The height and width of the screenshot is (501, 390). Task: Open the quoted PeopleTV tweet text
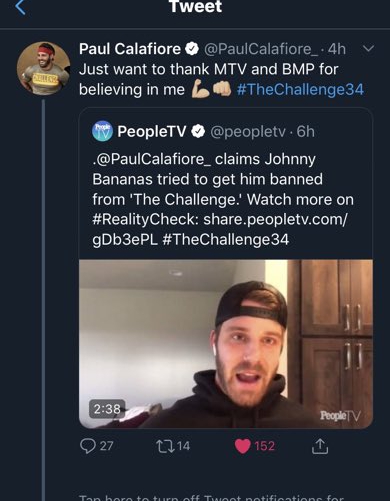pos(223,199)
